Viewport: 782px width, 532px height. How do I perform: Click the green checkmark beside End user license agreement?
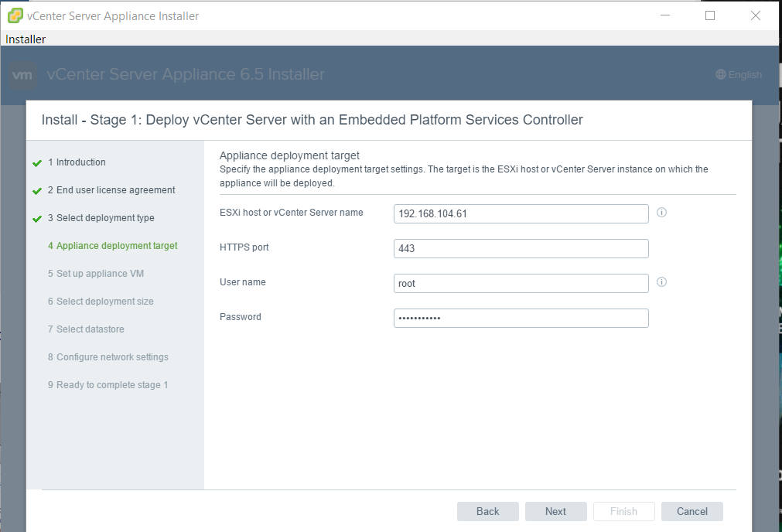[x=37, y=191]
